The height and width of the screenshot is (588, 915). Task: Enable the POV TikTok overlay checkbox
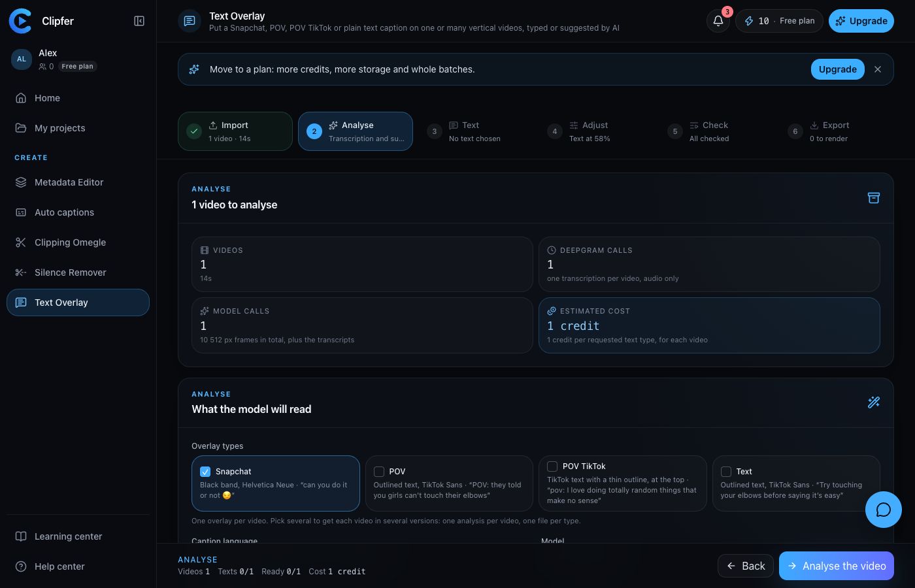click(x=552, y=466)
